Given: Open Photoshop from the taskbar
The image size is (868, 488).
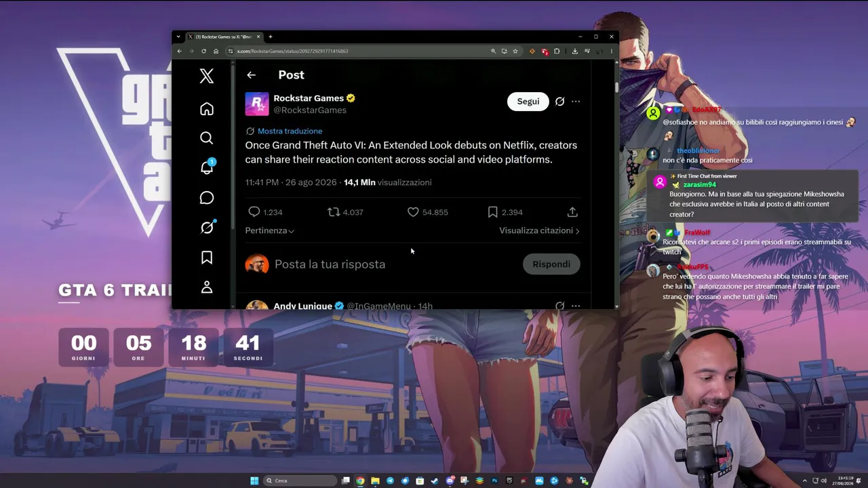Looking at the screenshot, I should pos(494,481).
